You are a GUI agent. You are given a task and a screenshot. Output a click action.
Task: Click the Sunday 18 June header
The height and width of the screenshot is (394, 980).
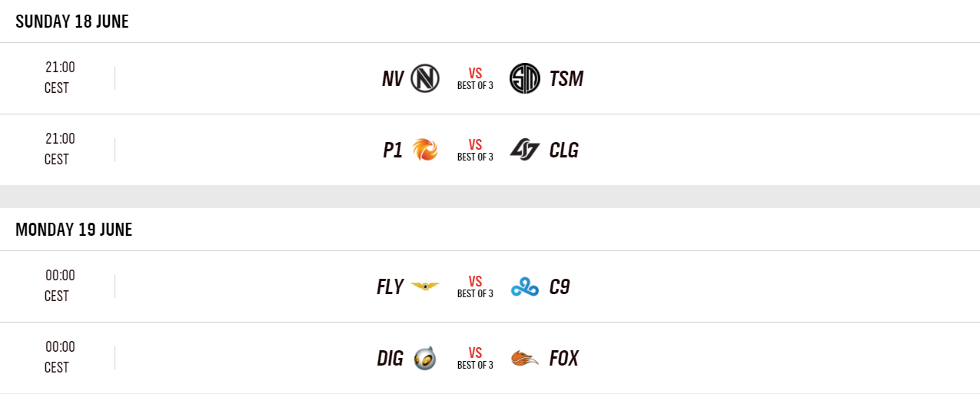coord(72,22)
